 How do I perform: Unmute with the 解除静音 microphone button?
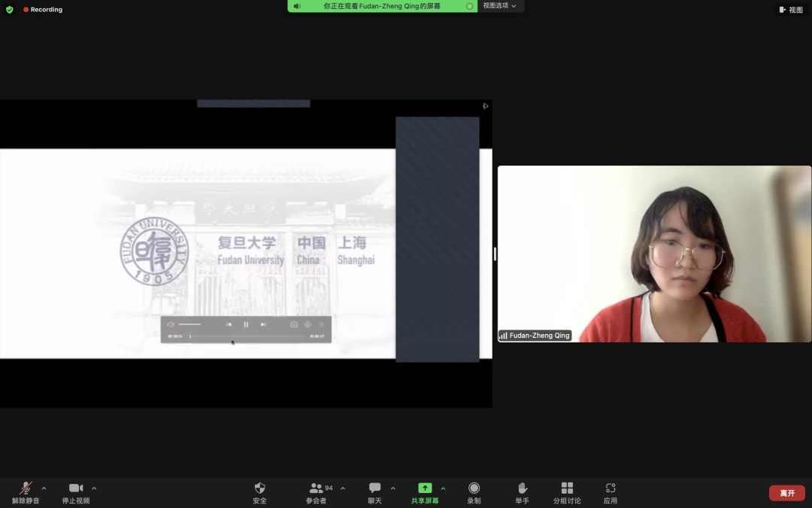[26, 492]
